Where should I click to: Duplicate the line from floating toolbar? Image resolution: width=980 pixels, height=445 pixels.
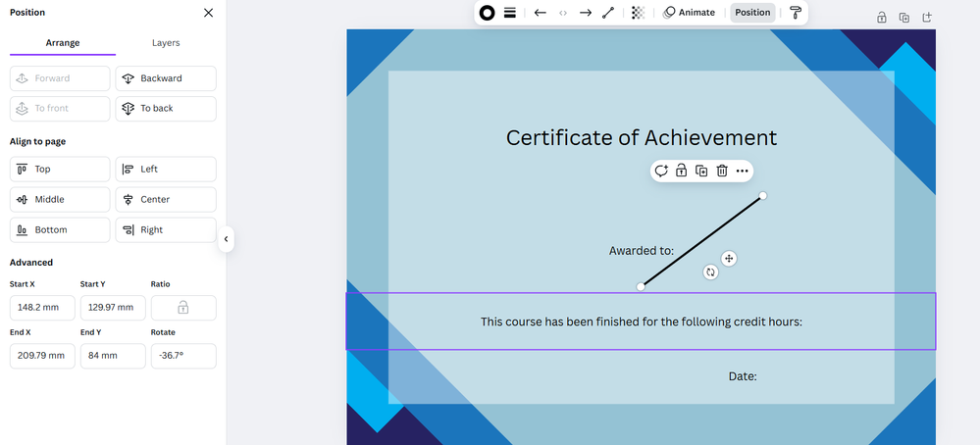[x=701, y=171]
